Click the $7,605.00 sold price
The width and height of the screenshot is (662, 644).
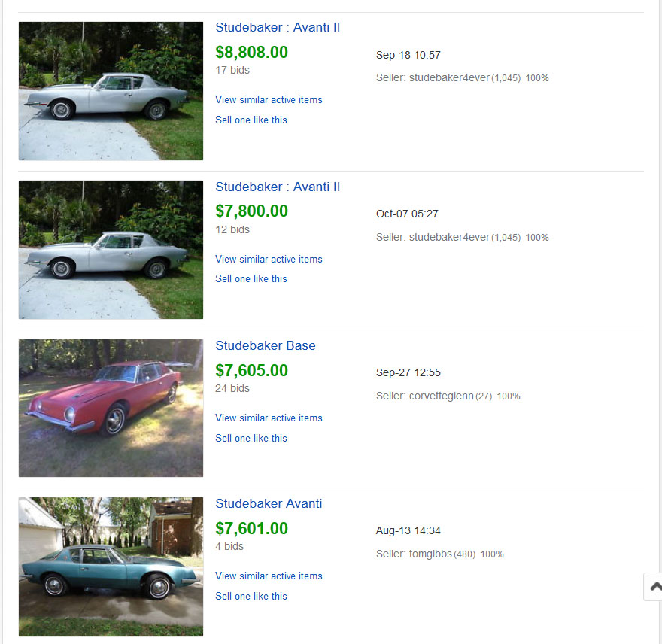point(251,371)
